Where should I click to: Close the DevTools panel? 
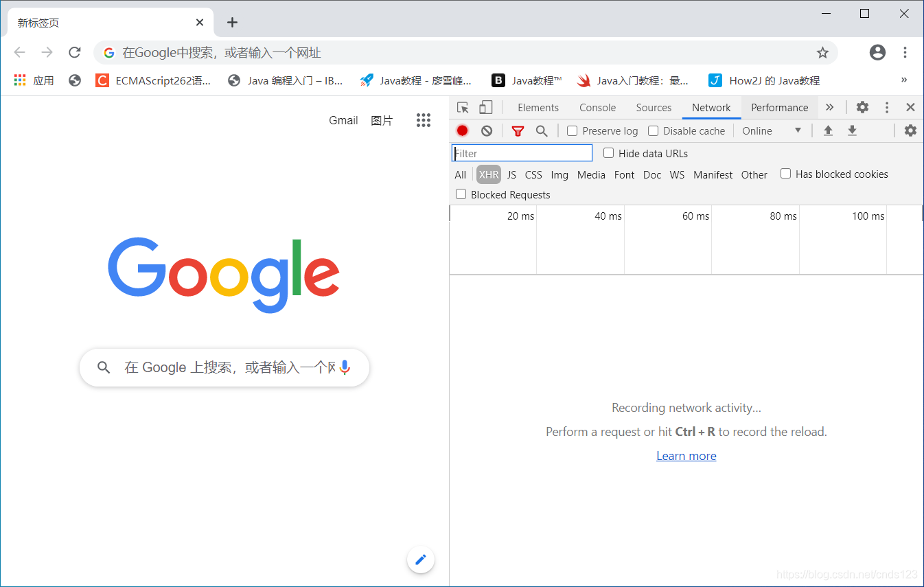[x=910, y=107]
